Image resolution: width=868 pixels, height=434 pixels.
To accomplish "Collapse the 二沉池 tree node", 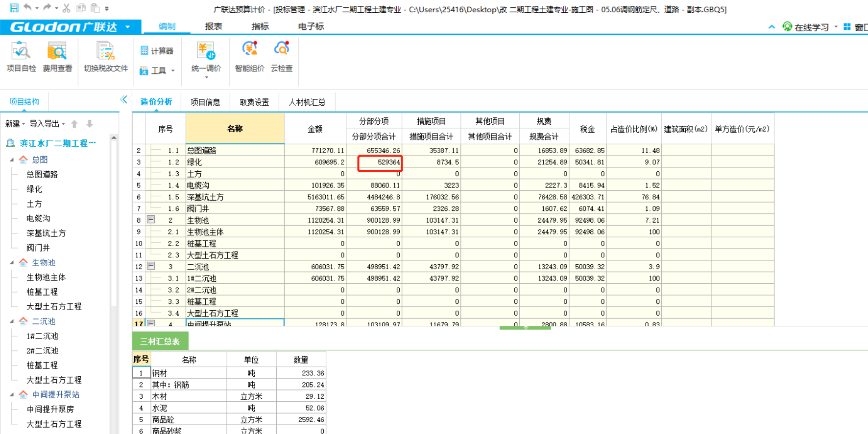I will tap(12, 321).
